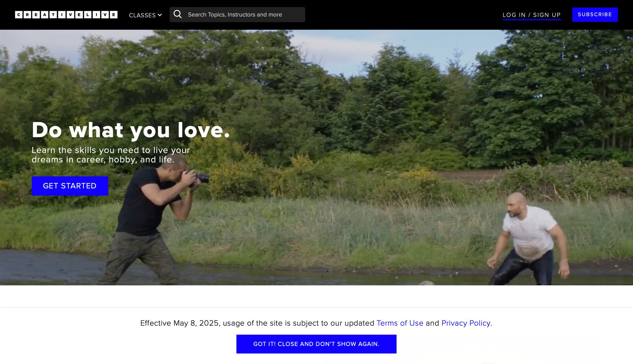Viewport: 633px width, 364px height.
Task: Click the Do what you love heading
Action: click(x=131, y=130)
